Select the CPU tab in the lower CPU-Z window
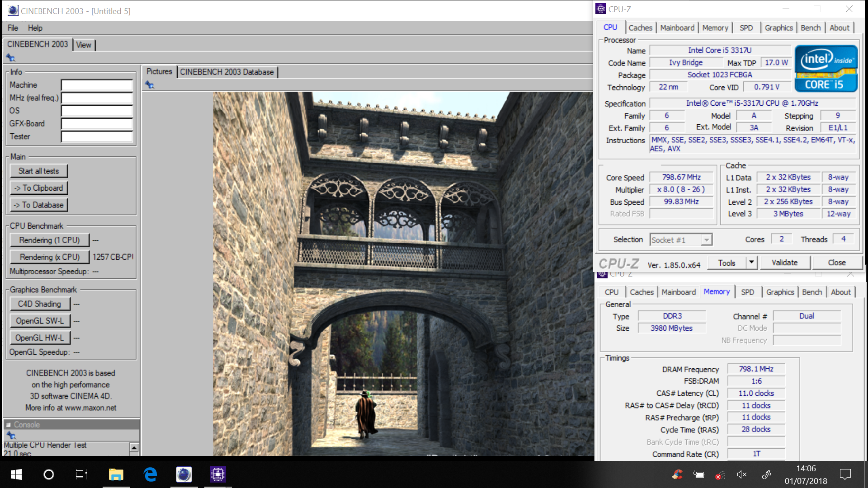This screenshot has width=868, height=488. pyautogui.click(x=612, y=292)
